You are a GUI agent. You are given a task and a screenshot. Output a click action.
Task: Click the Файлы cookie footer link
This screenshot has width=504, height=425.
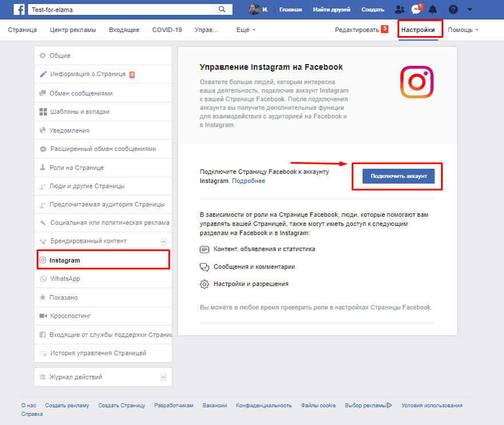318,406
